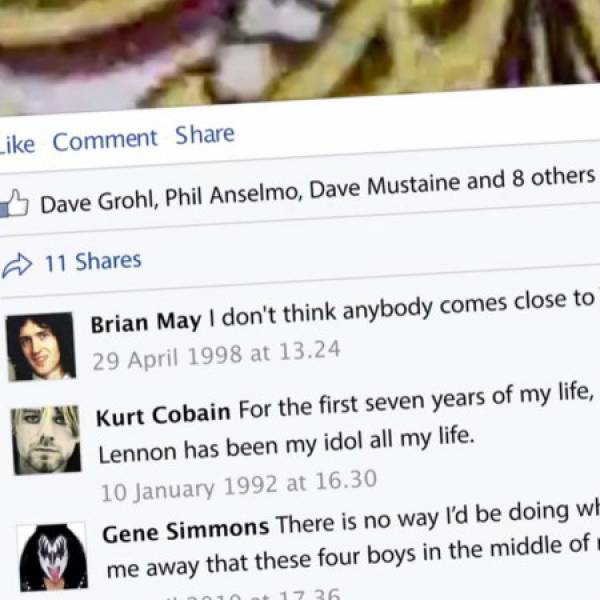Click the share arrow icon
This screenshot has height=600, width=600.
pyautogui.click(x=17, y=265)
